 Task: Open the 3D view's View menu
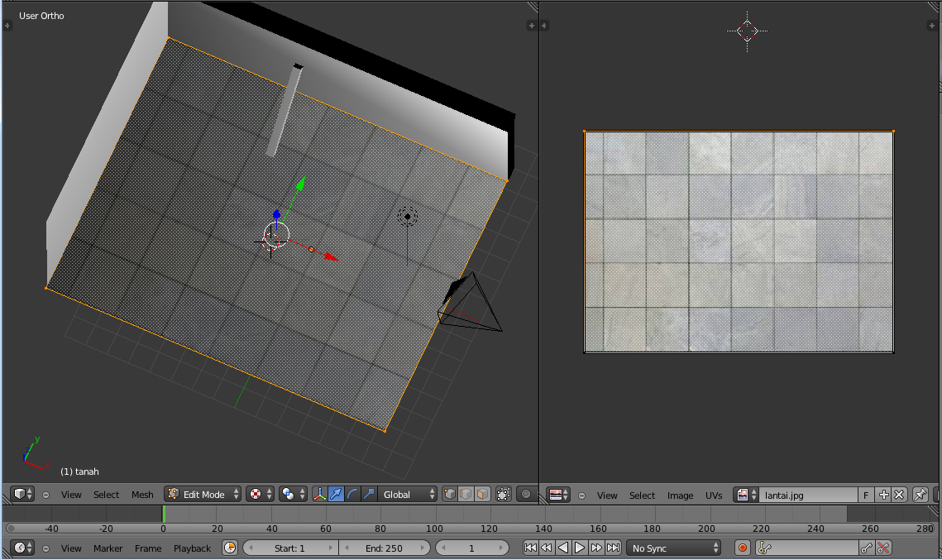click(71, 495)
